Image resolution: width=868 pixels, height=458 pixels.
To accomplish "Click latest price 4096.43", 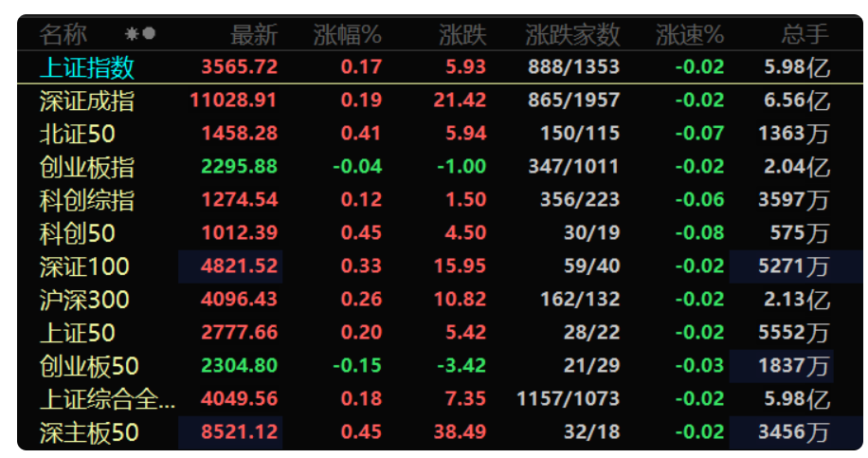I will point(239,300).
